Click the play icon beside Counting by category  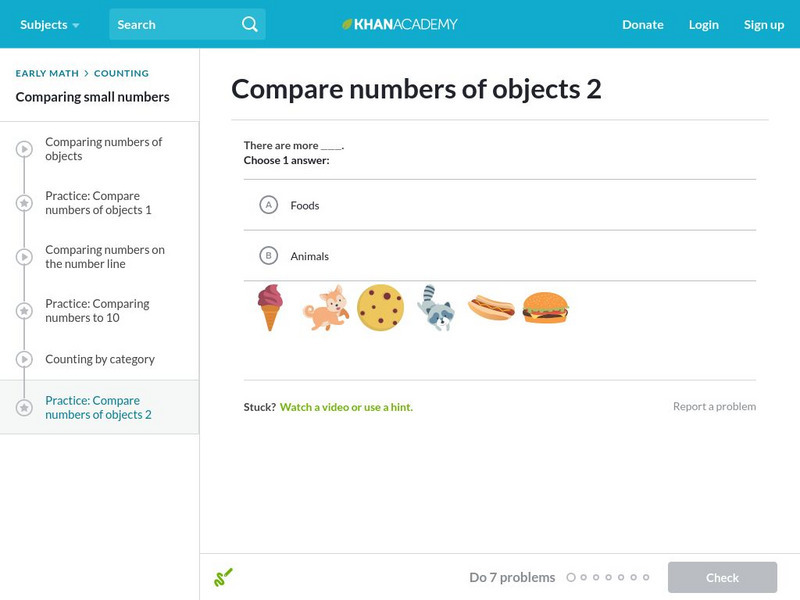[24, 359]
